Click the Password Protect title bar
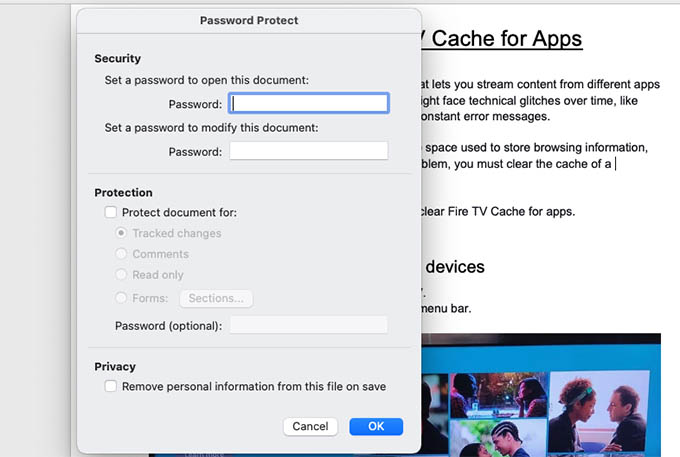680x457 pixels. click(249, 20)
